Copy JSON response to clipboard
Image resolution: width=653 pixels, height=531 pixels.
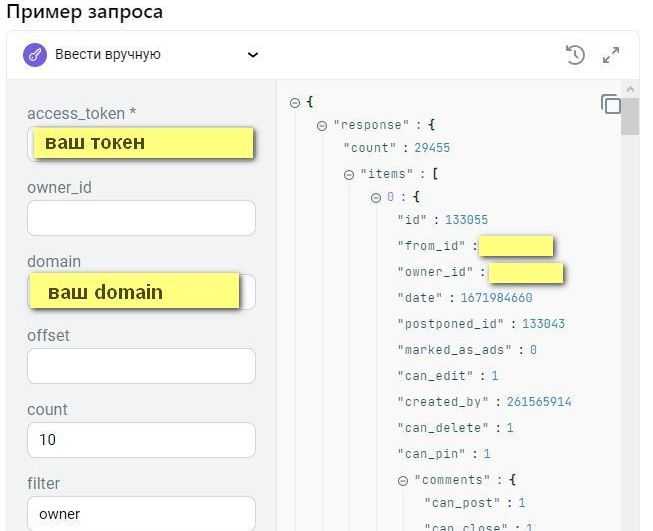click(611, 104)
